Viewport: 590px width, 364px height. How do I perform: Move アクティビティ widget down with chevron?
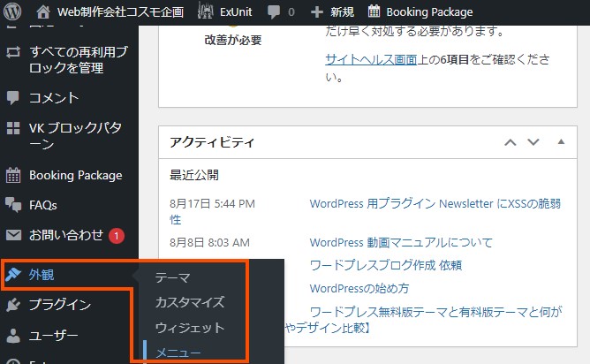click(x=533, y=142)
